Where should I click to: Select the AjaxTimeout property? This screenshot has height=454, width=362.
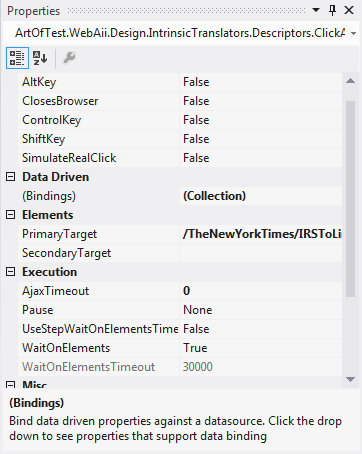pyautogui.click(x=99, y=291)
